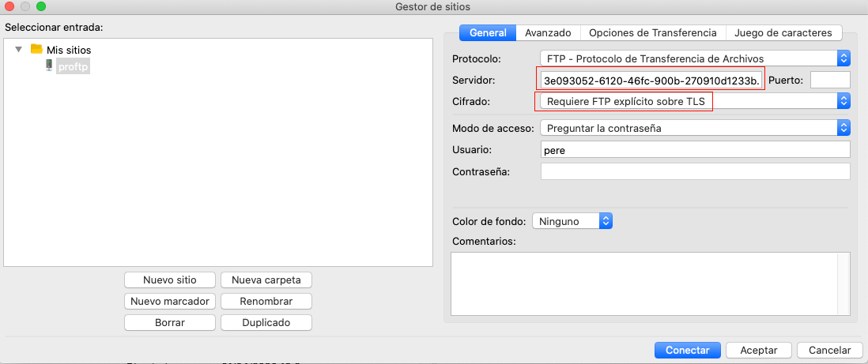Screen dimensions: 868x364
Task: Click the Cifrado label
Action: pyautogui.click(x=471, y=102)
